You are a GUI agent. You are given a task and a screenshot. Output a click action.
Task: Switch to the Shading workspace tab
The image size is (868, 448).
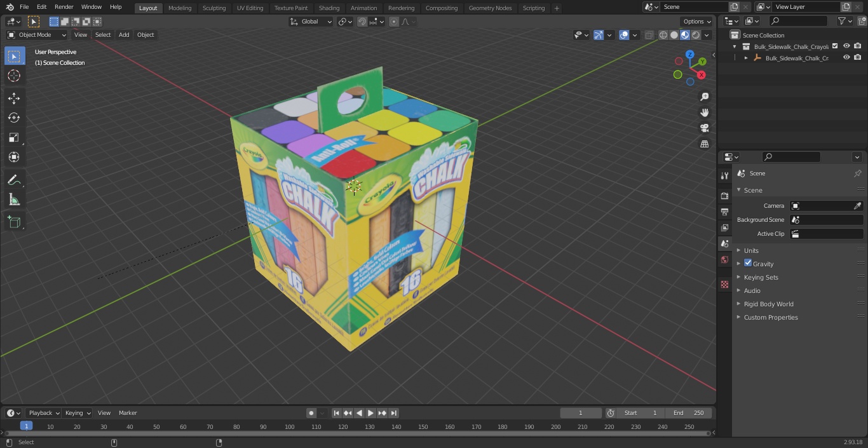[329, 8]
